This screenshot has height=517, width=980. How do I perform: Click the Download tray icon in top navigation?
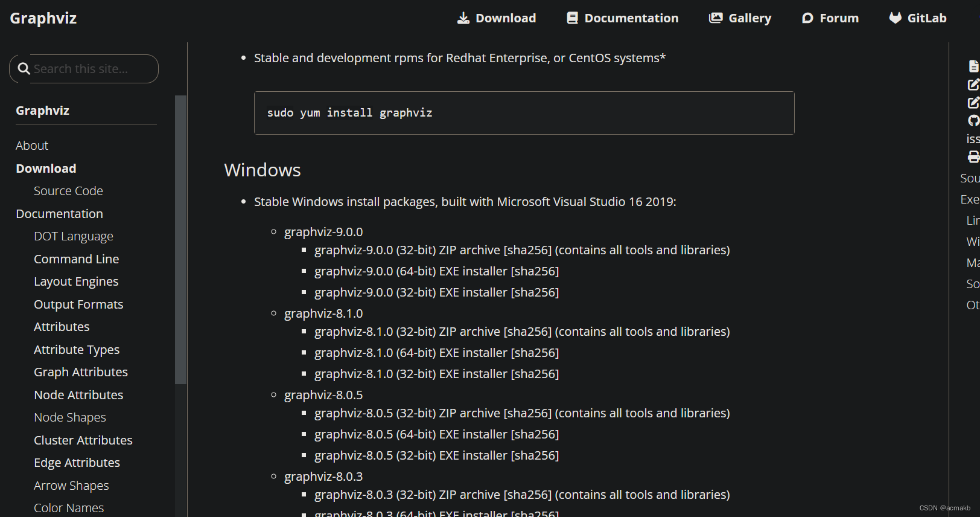point(463,18)
